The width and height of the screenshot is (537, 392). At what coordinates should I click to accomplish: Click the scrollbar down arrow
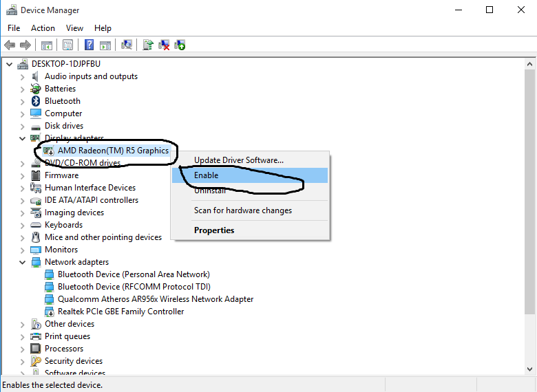[530, 369]
